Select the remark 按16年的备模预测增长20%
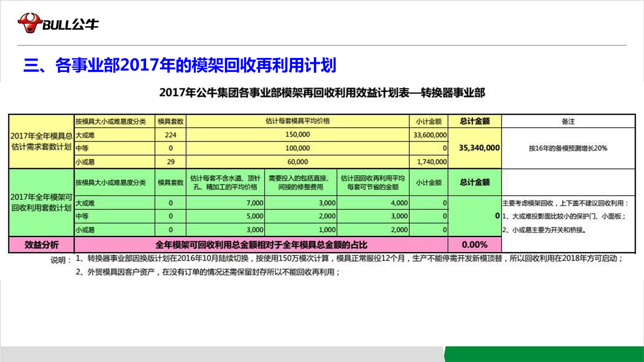The width and height of the screenshot is (644, 362). 568,148
